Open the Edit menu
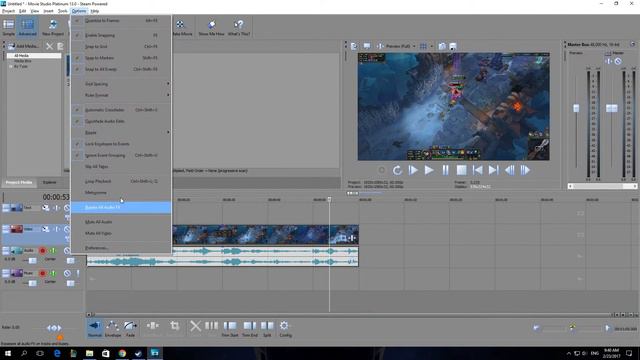The image size is (640, 360). click(x=22, y=11)
